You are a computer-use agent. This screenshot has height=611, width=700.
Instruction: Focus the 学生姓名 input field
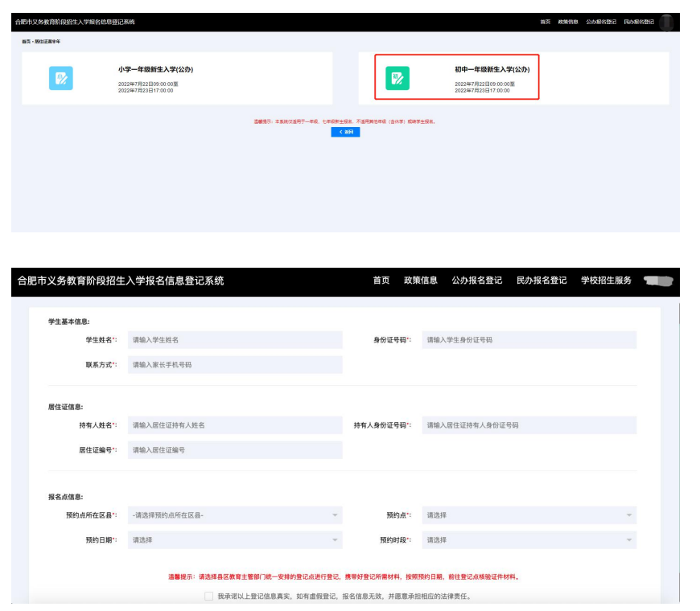(x=234, y=340)
